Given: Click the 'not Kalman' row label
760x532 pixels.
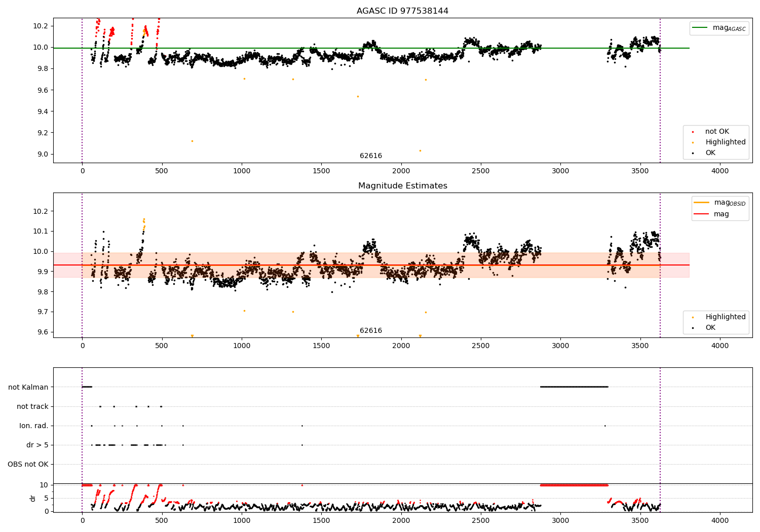Looking at the screenshot, I should (x=28, y=387).
